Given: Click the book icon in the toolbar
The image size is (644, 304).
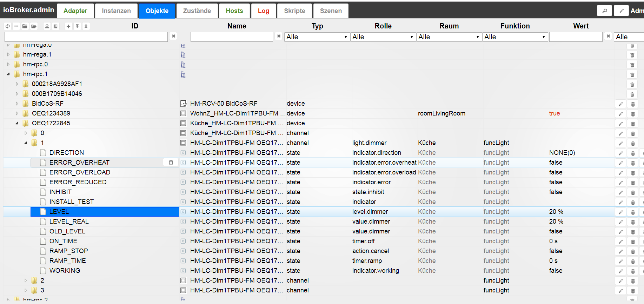Looking at the screenshot, I should point(55,26).
